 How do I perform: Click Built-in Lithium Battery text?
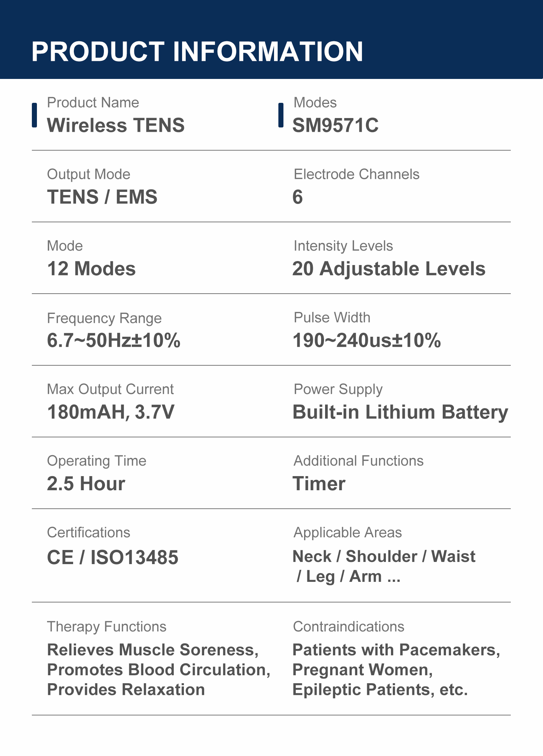point(400,412)
